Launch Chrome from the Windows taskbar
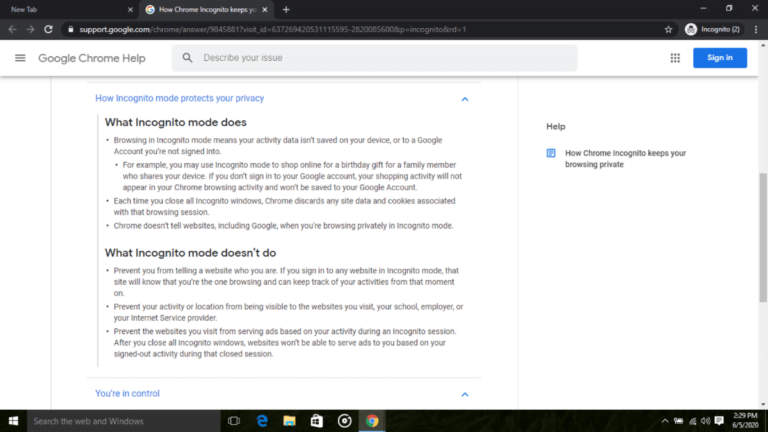Viewport: 768px width, 432px height. pyautogui.click(x=372, y=421)
